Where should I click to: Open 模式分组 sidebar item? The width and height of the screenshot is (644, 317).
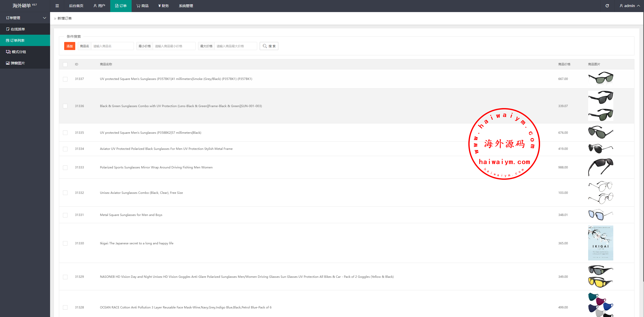[x=19, y=52]
